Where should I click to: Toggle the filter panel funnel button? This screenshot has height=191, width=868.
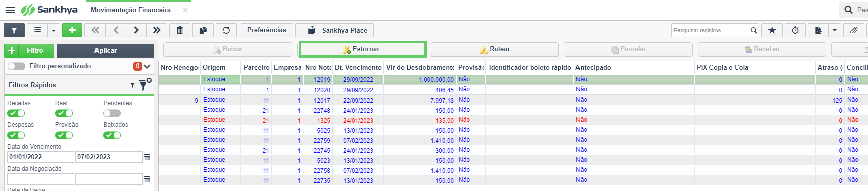pos(14,30)
